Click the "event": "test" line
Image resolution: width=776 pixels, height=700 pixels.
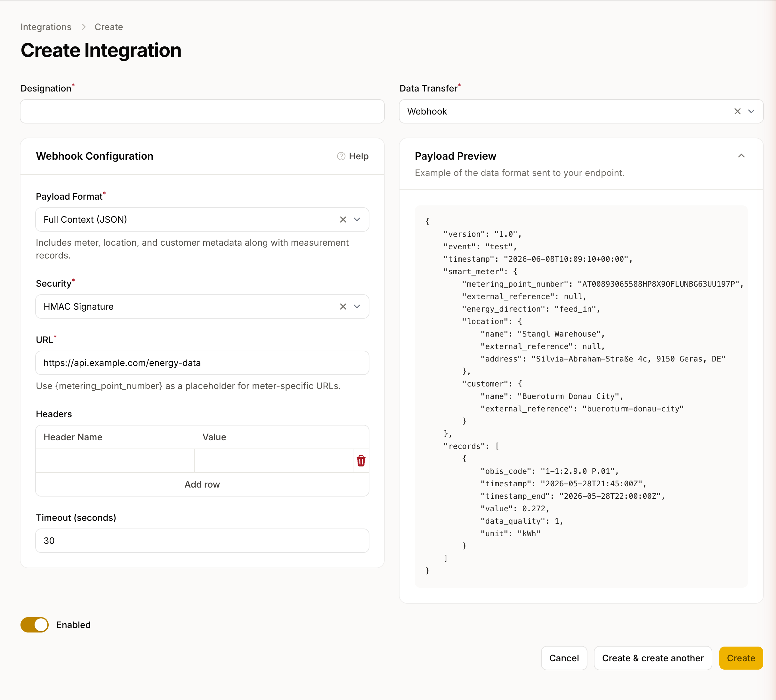tap(481, 247)
